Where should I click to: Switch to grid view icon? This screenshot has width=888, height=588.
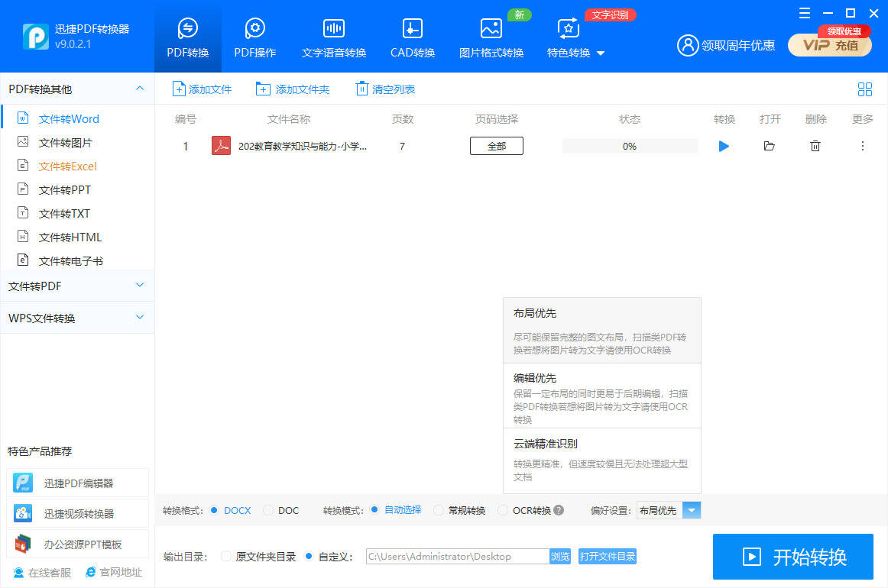pyautogui.click(x=865, y=89)
